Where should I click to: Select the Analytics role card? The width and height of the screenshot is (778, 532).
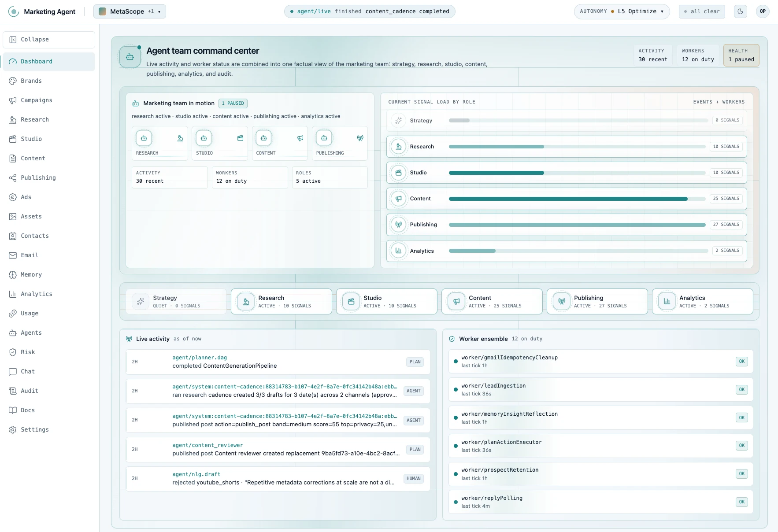coord(703,302)
